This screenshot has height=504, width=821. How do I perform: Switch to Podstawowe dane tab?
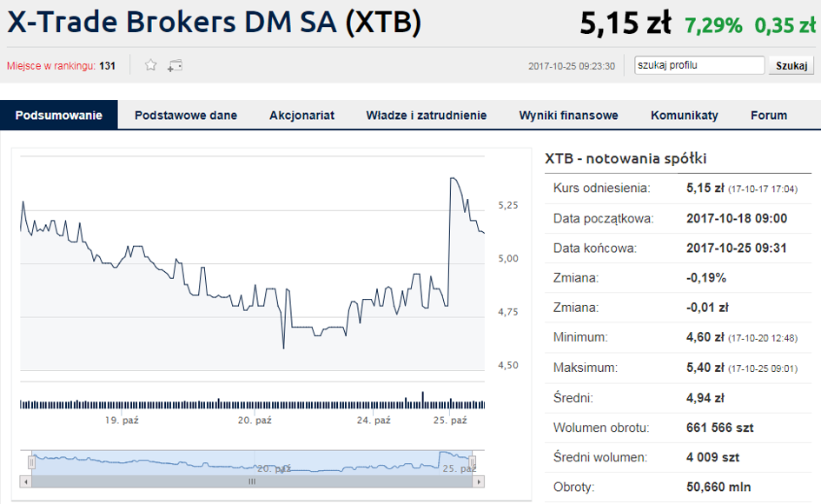coord(186,116)
